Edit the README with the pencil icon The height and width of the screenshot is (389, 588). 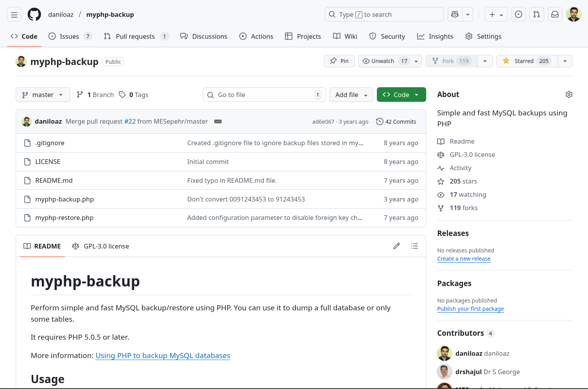point(396,246)
